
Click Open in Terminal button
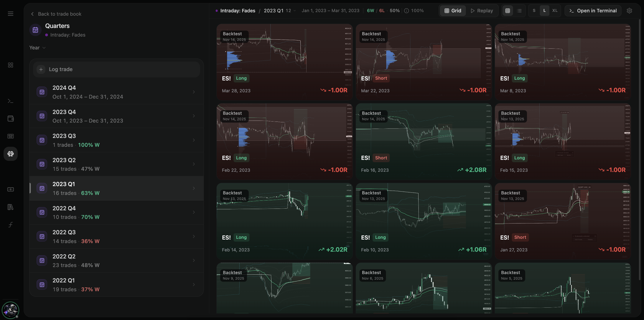pyautogui.click(x=593, y=11)
